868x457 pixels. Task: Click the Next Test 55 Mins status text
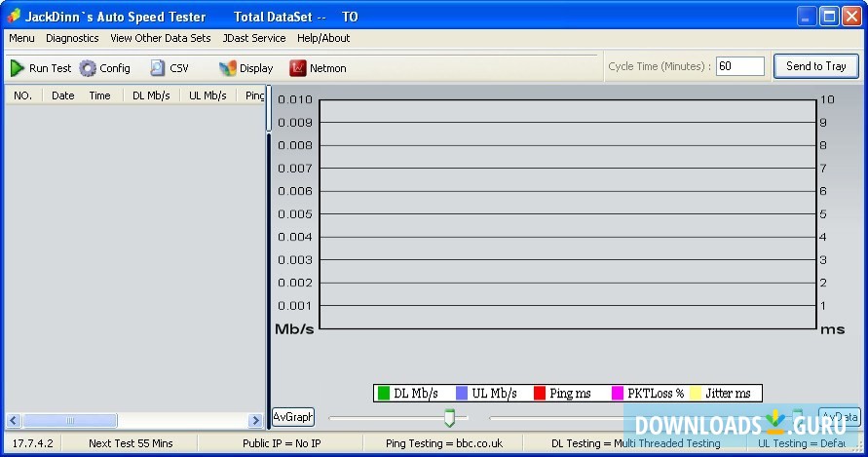pyautogui.click(x=131, y=443)
